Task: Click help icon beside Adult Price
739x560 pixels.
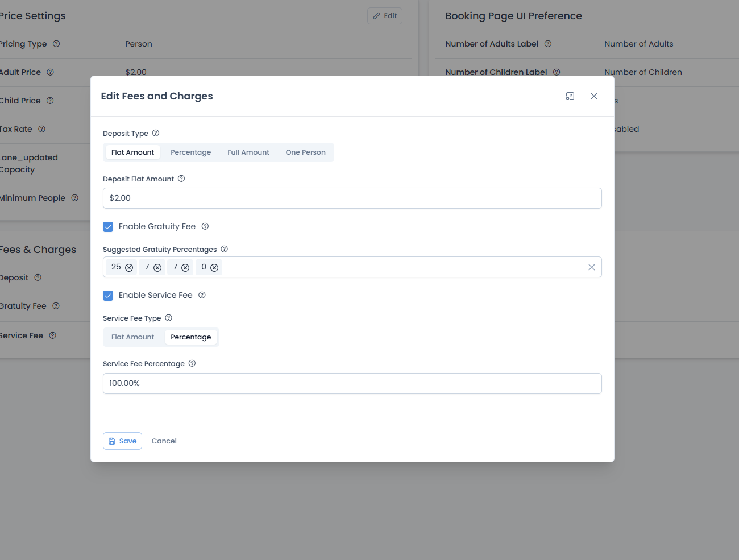Action: click(50, 72)
